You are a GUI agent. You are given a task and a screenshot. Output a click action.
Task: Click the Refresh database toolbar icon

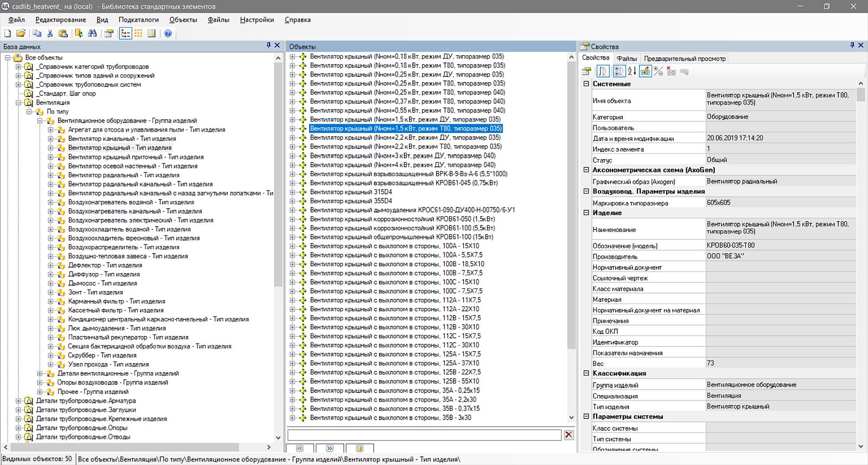(79, 34)
